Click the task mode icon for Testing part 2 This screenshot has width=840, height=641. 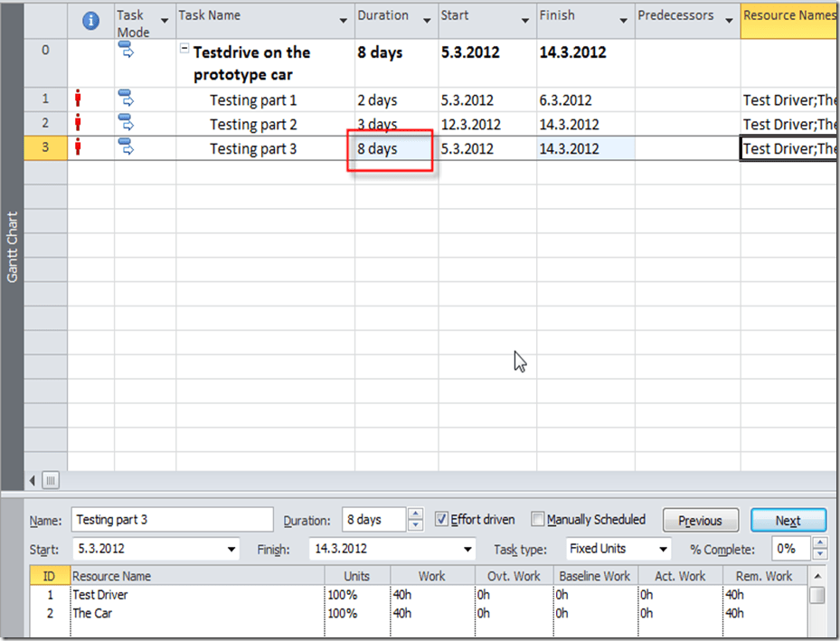pyautogui.click(x=126, y=123)
